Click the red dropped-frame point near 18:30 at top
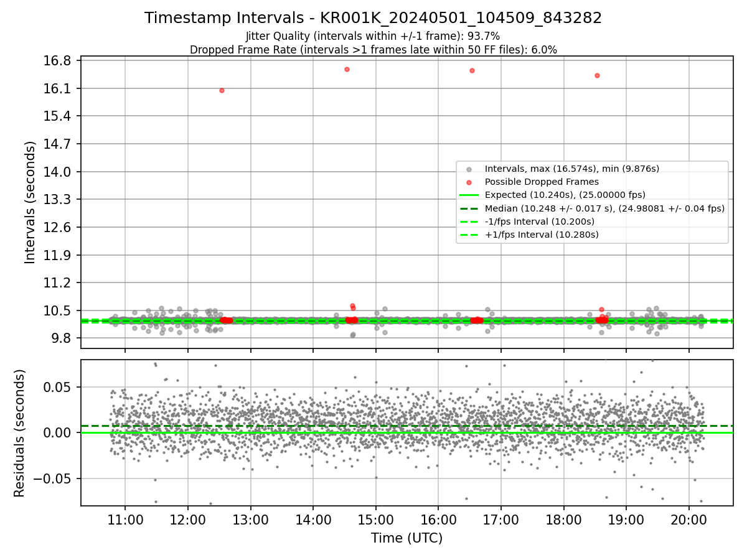Screen dimensions: 747x560 [597, 75]
